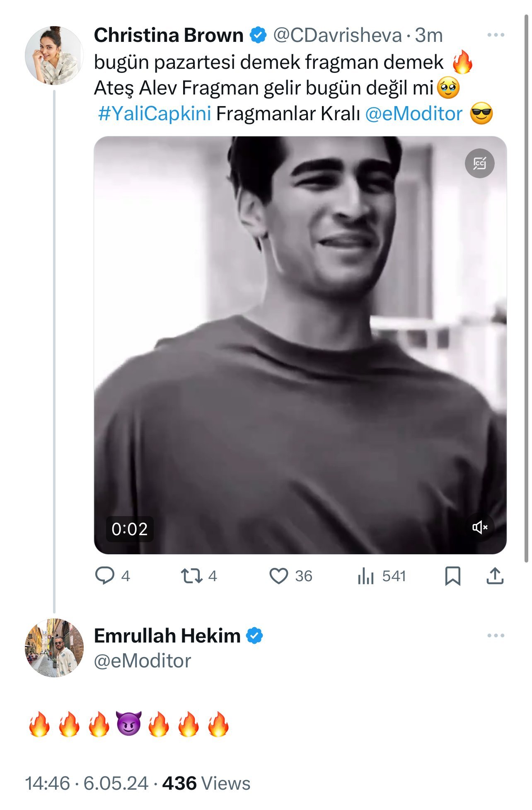Image resolution: width=532 pixels, height=810 pixels.
Task: Open the #YaliCapkini hashtag
Action: [x=155, y=114]
